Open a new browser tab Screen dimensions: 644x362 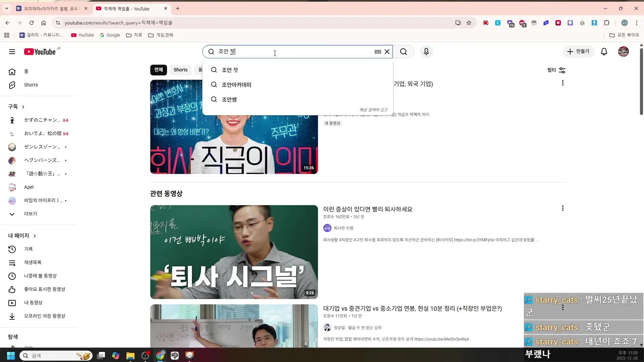point(178,9)
